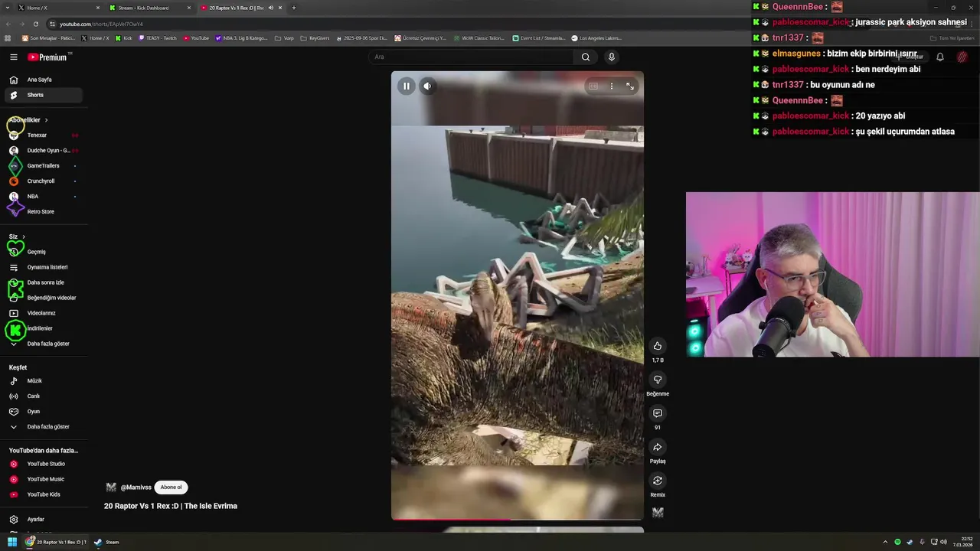The image size is (980, 551).
Task: Open Steam from the taskbar
Action: [x=106, y=542]
